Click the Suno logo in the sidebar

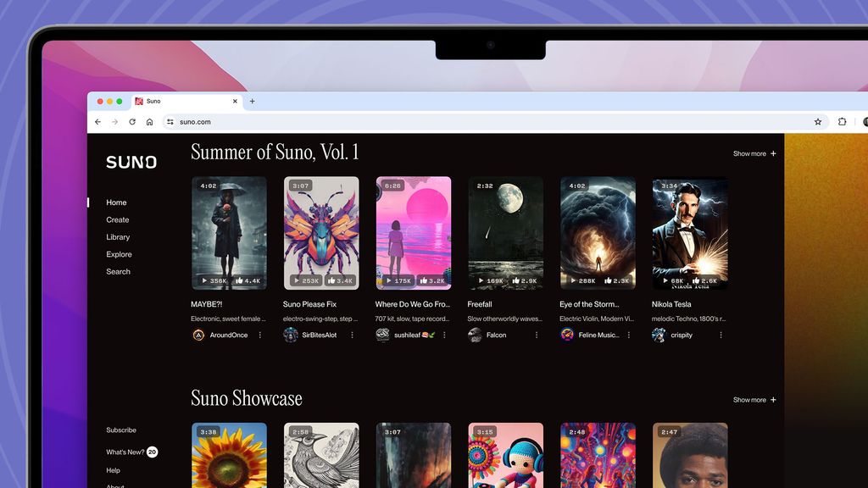(131, 162)
